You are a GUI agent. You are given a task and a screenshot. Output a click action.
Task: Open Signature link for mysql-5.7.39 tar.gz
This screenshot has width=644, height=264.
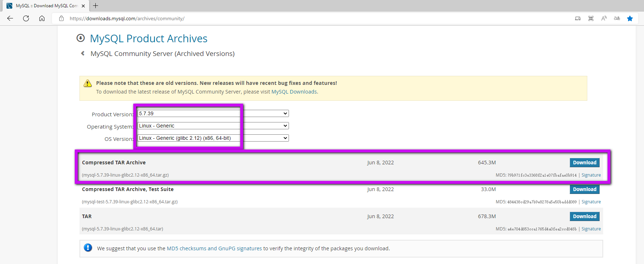click(591, 175)
